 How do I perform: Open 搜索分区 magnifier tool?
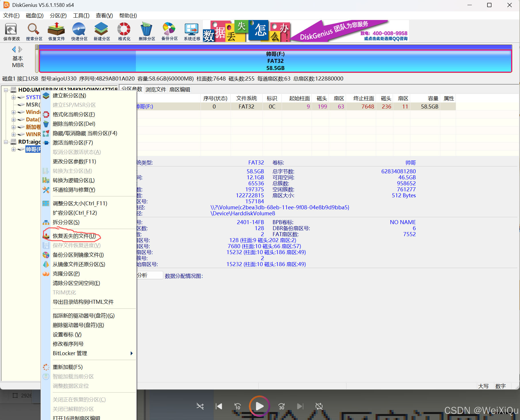click(x=34, y=31)
